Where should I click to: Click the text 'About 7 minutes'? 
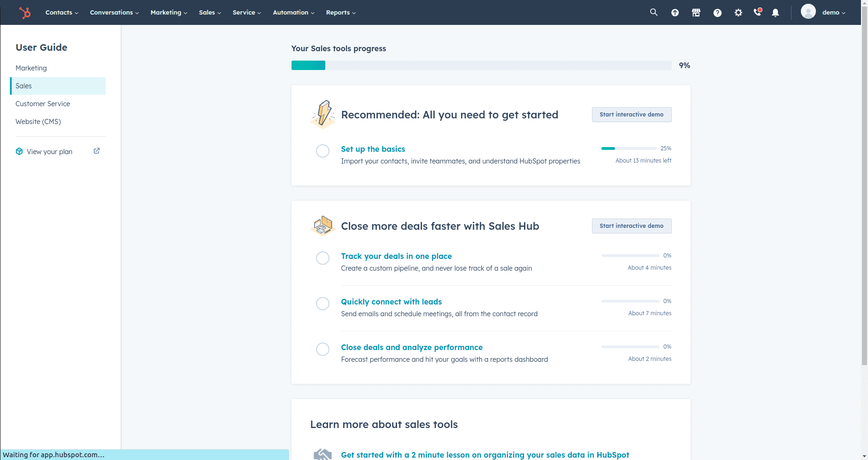click(x=650, y=313)
